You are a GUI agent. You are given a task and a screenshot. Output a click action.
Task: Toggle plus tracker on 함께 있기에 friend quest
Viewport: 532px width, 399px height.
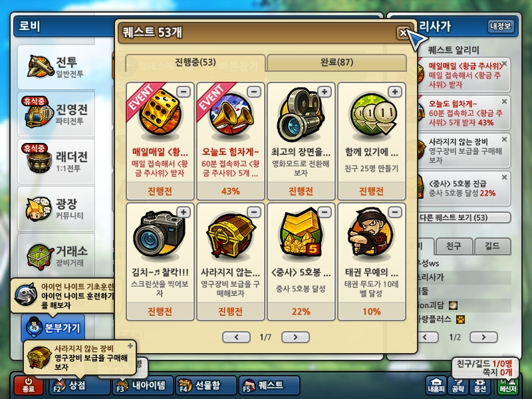click(394, 92)
